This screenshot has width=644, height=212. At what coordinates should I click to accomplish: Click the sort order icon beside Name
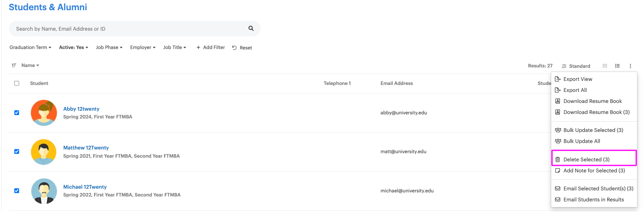tap(14, 65)
